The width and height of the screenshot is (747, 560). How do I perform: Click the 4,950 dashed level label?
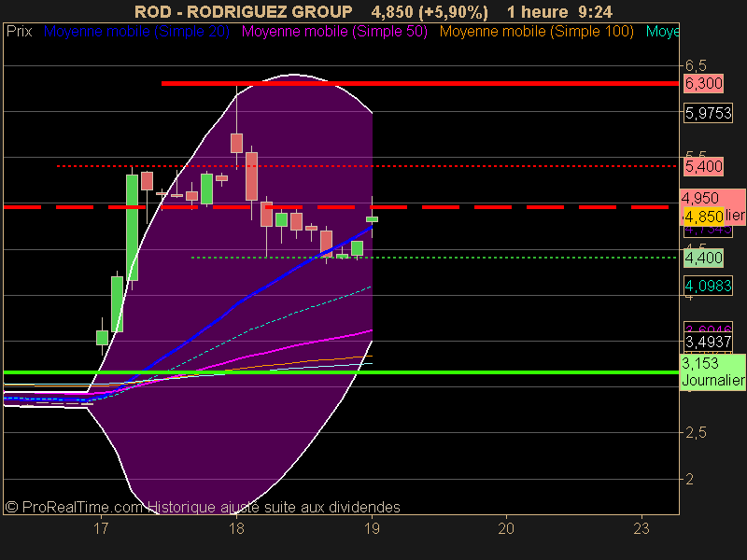pos(699,198)
